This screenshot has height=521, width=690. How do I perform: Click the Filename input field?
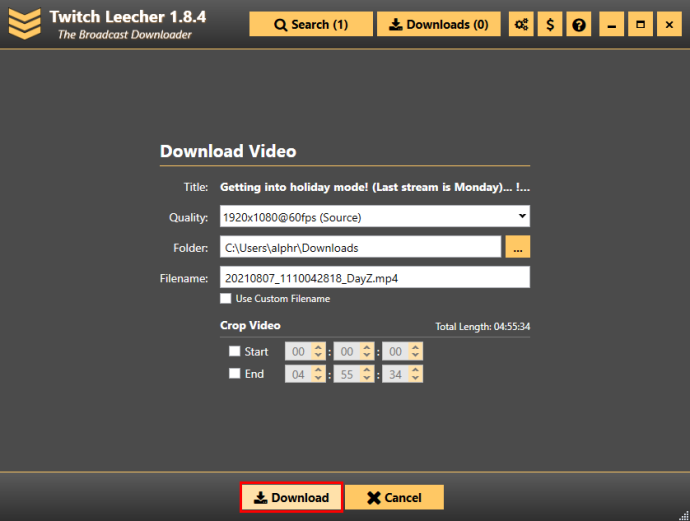point(375,278)
